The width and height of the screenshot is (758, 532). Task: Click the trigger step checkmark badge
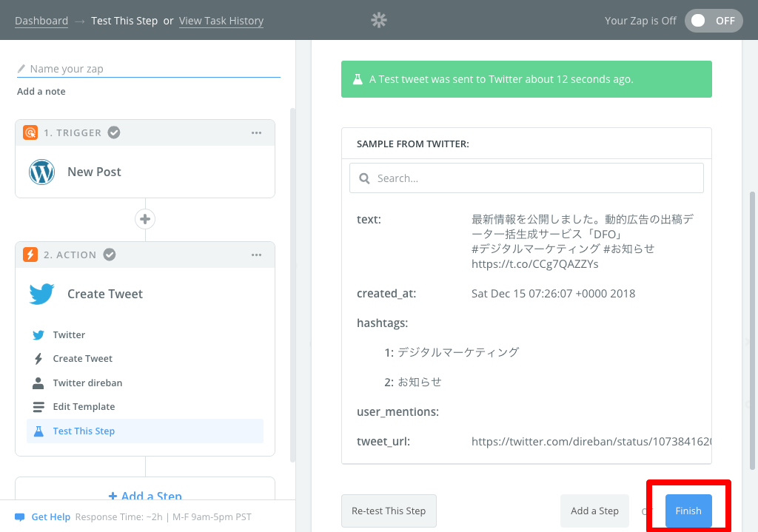(x=113, y=132)
